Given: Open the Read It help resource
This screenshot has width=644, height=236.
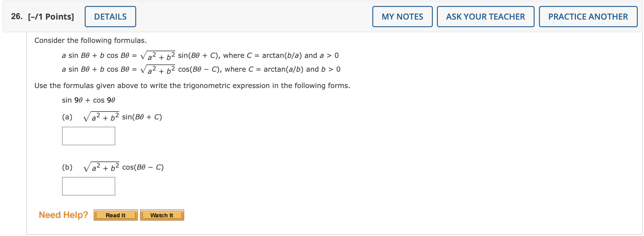Looking at the screenshot, I should pos(115,215).
